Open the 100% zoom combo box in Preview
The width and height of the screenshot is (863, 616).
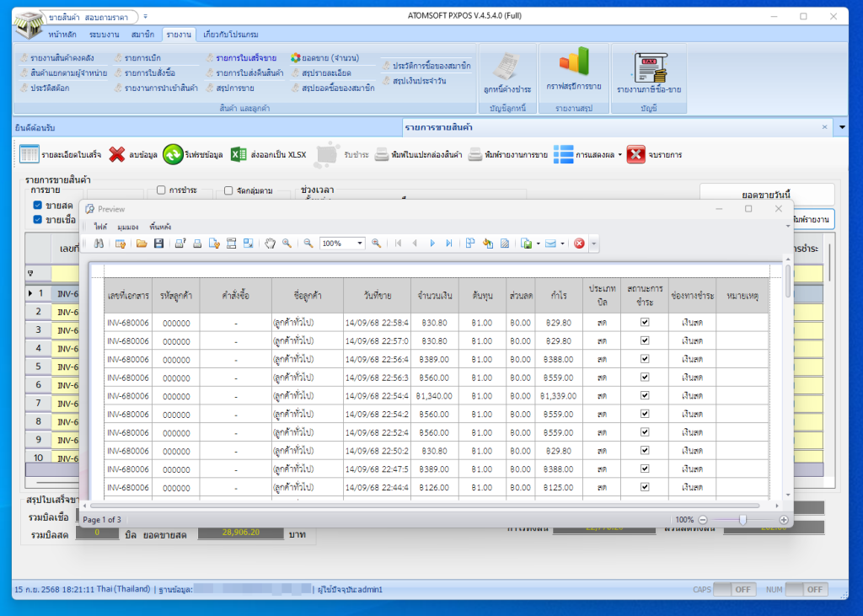342,244
